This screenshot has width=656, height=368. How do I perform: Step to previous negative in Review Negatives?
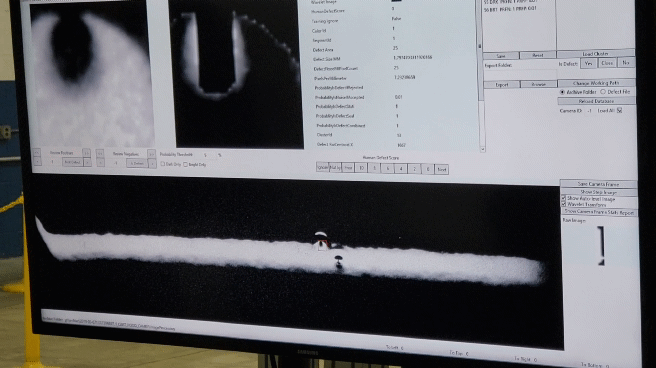coord(100,163)
